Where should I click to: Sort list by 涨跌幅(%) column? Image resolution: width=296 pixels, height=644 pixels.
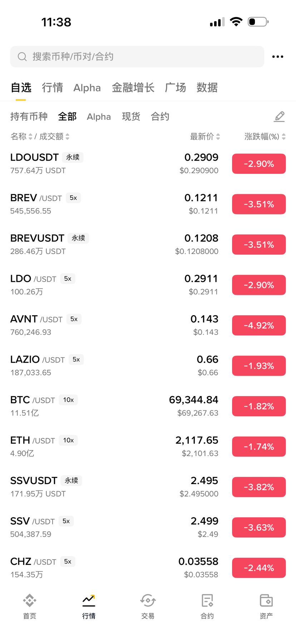click(265, 136)
